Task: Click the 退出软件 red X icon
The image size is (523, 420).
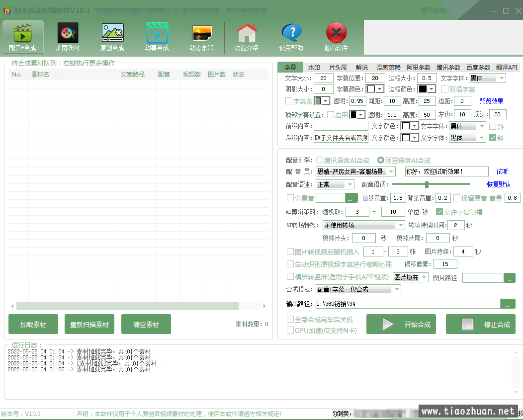Action: (336, 37)
